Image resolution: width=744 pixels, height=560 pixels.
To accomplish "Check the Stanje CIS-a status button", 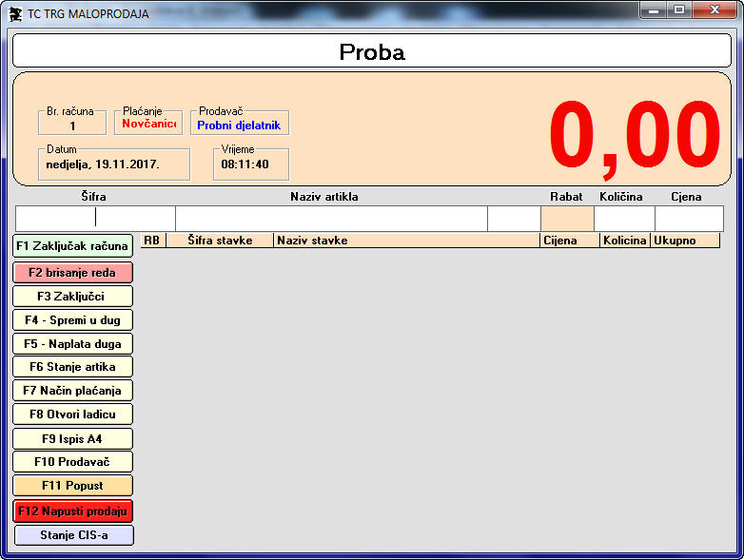I will pyautogui.click(x=72, y=535).
